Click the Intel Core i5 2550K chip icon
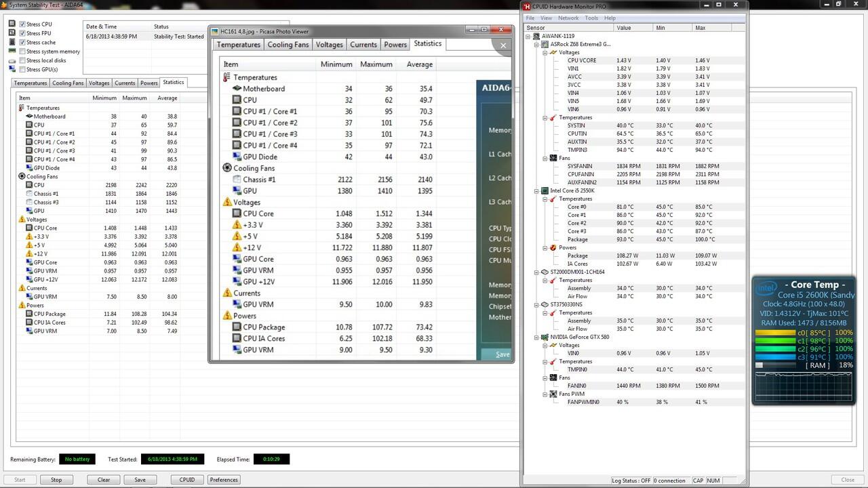The image size is (868, 488). 545,190
